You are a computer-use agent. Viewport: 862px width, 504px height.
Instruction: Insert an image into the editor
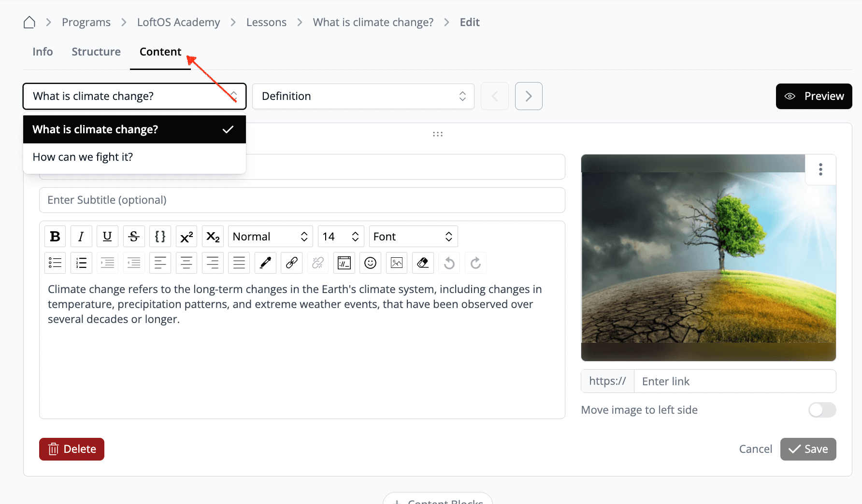point(397,263)
